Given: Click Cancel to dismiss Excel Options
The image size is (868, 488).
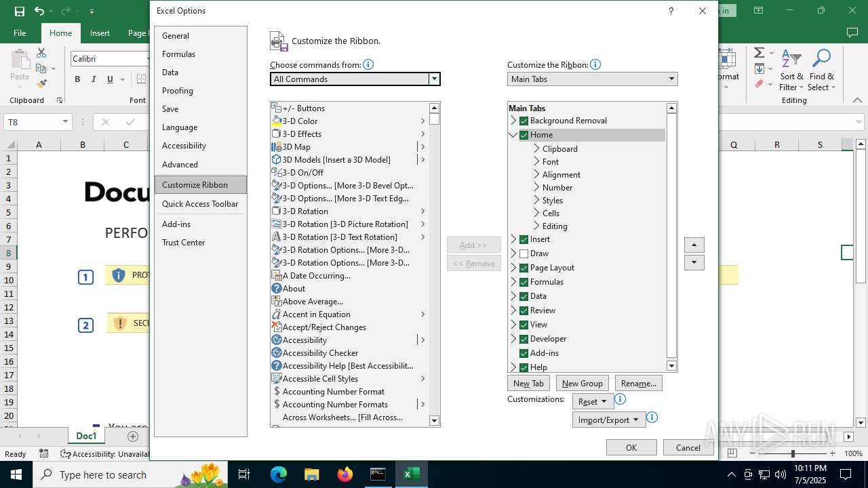Looking at the screenshot, I should [x=688, y=447].
